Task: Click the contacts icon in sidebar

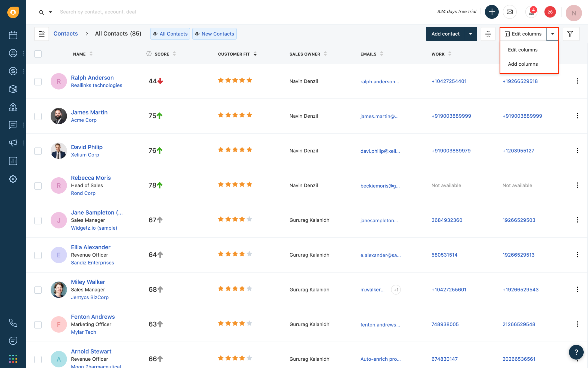Action: (12, 53)
